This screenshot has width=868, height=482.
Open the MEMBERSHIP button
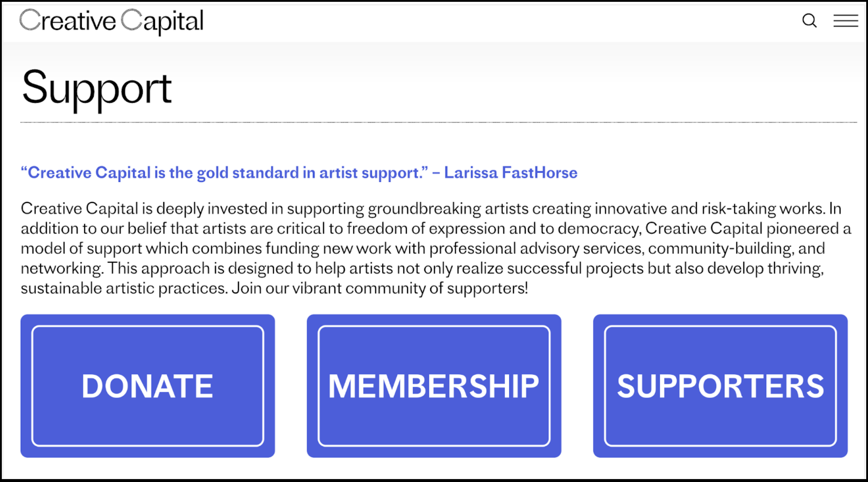point(434,386)
